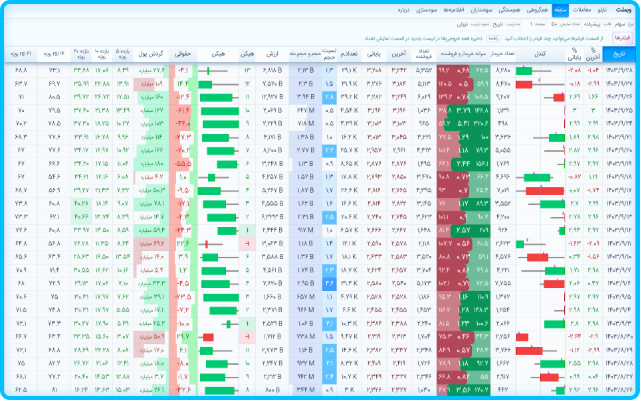Change the تعداد نمایش: ۵۰ selector
640x400 pixels.
pyautogui.click(x=565, y=24)
